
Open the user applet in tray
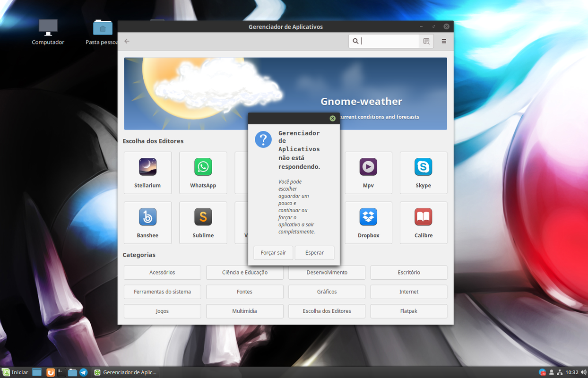tap(552, 372)
